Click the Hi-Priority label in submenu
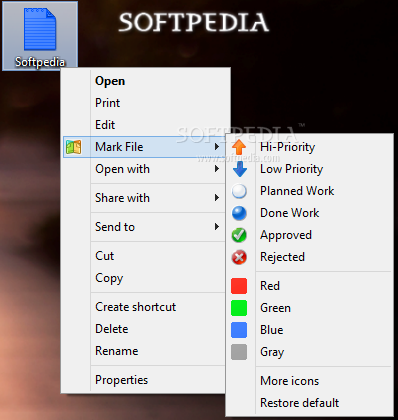398x420 pixels. click(287, 147)
